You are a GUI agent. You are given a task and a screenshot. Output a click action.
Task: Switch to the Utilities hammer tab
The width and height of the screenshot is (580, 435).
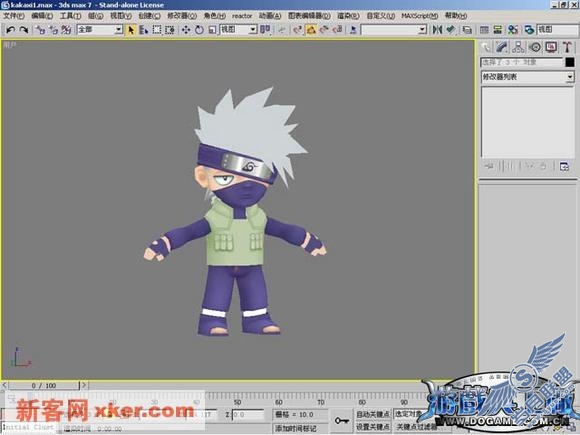tap(567, 47)
